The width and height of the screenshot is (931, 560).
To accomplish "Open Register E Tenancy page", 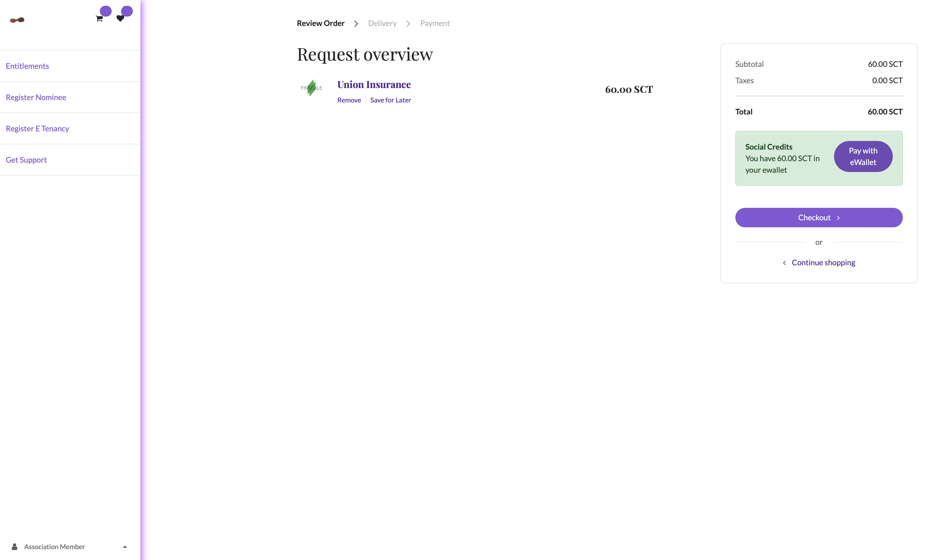I will pos(37,129).
